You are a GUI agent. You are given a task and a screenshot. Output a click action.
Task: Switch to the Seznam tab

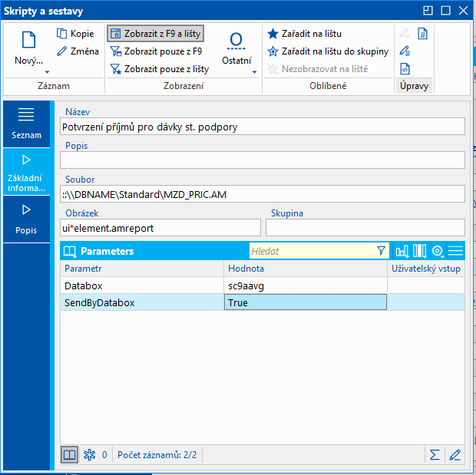click(x=26, y=124)
